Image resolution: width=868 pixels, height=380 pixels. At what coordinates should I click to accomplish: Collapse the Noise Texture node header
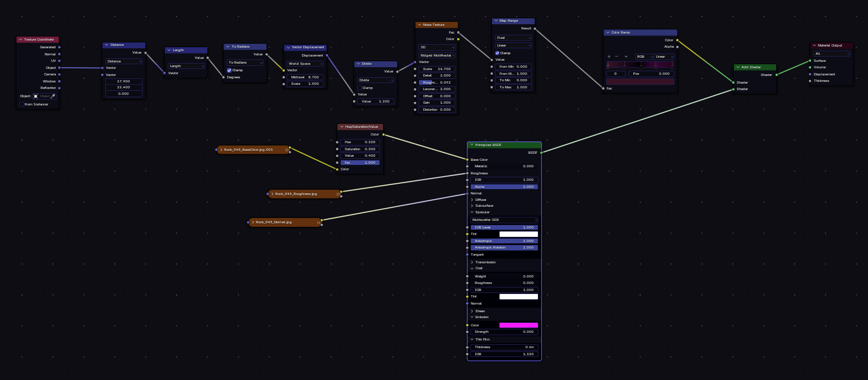420,25
